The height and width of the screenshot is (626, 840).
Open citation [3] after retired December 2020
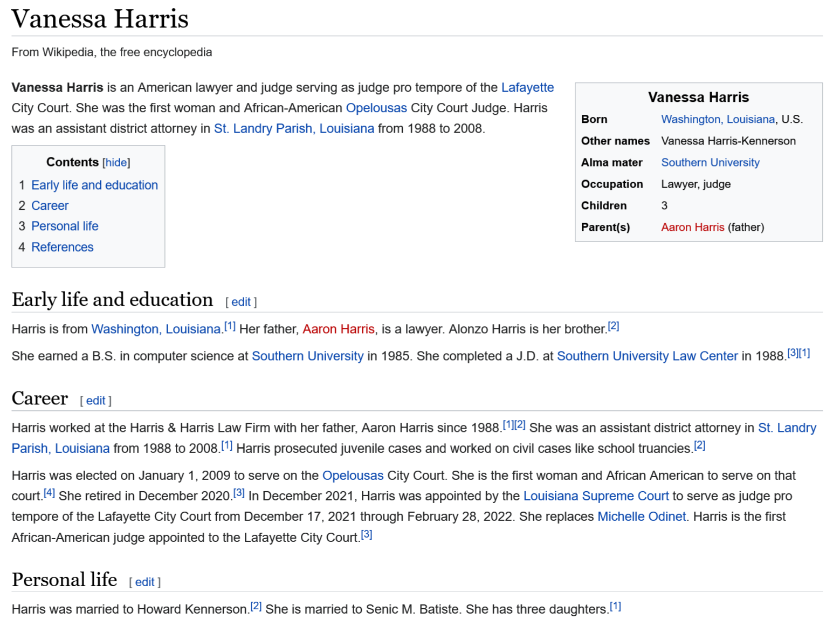(x=239, y=492)
